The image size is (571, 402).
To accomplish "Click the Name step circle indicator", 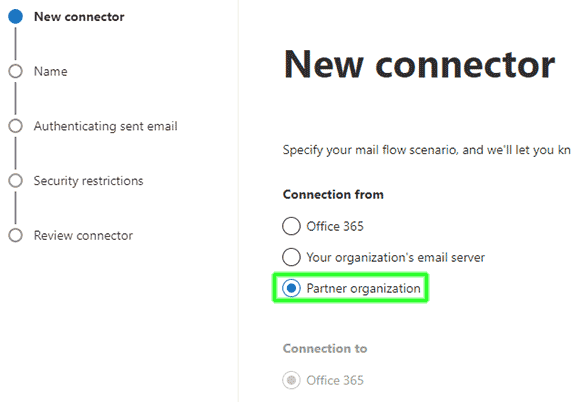I will click(x=15, y=71).
